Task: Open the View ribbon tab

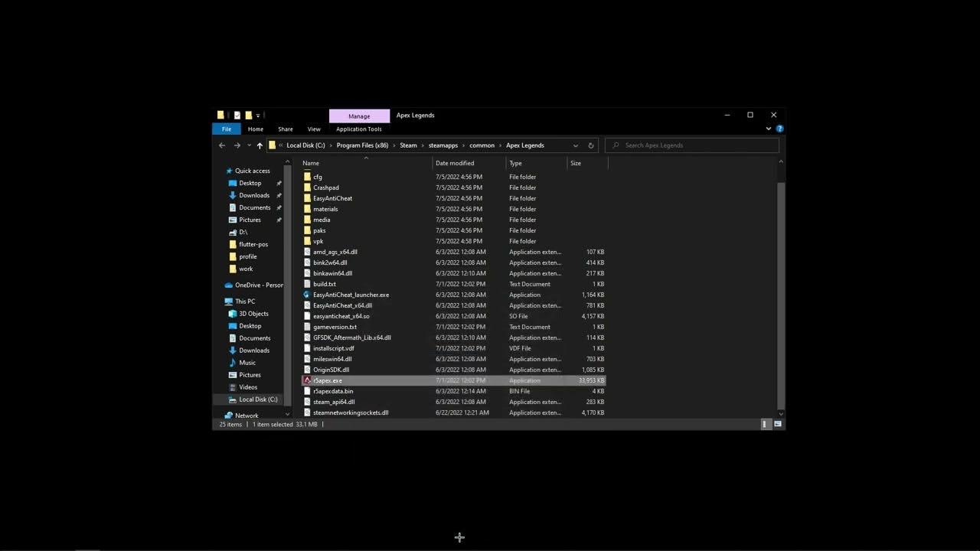Action: (x=314, y=129)
